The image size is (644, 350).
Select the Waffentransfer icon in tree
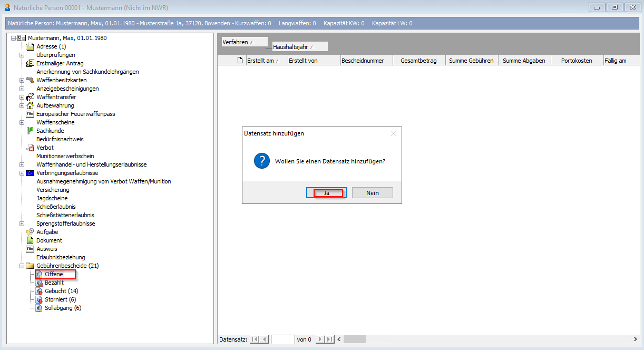point(30,97)
